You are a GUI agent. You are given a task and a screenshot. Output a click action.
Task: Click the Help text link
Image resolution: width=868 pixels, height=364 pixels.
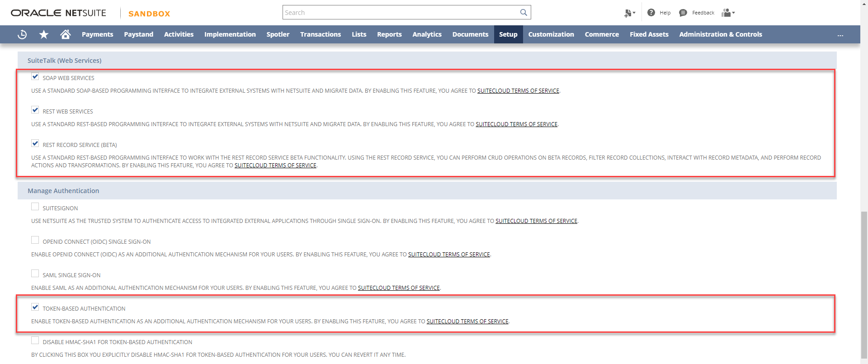[665, 13]
